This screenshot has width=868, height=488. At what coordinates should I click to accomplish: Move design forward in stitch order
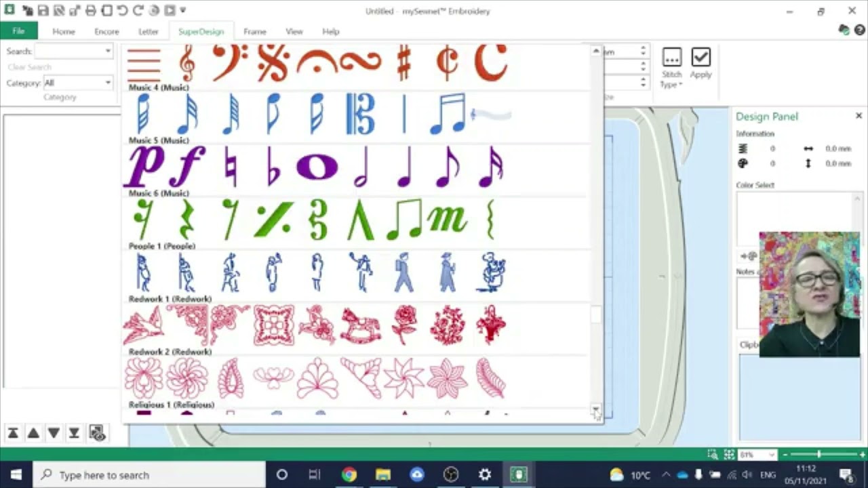pos(54,433)
